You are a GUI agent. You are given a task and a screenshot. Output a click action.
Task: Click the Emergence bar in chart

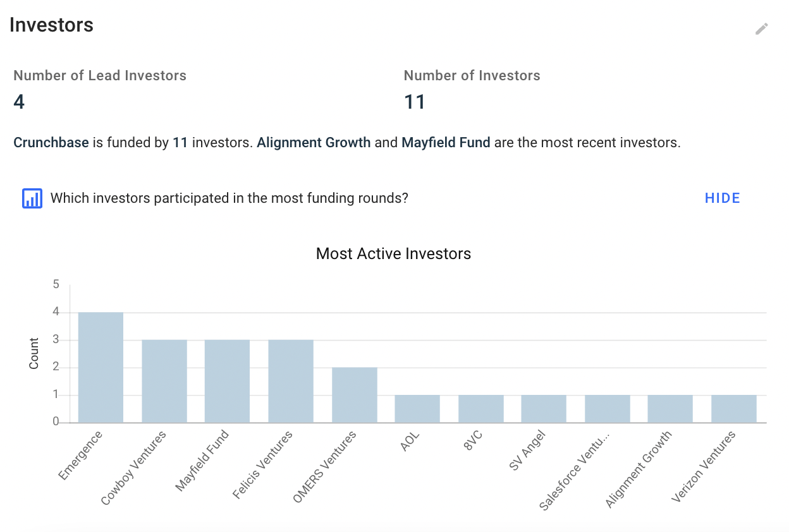pyautogui.click(x=101, y=367)
